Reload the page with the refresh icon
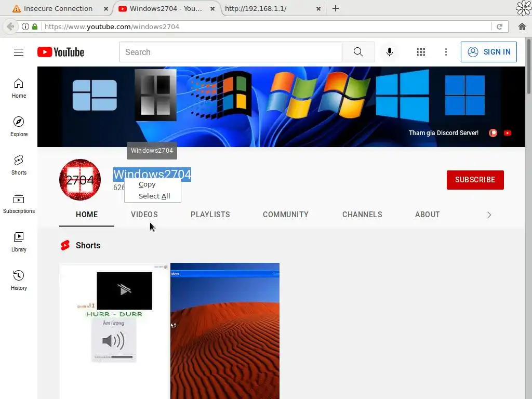The image size is (532, 399). pos(499,26)
